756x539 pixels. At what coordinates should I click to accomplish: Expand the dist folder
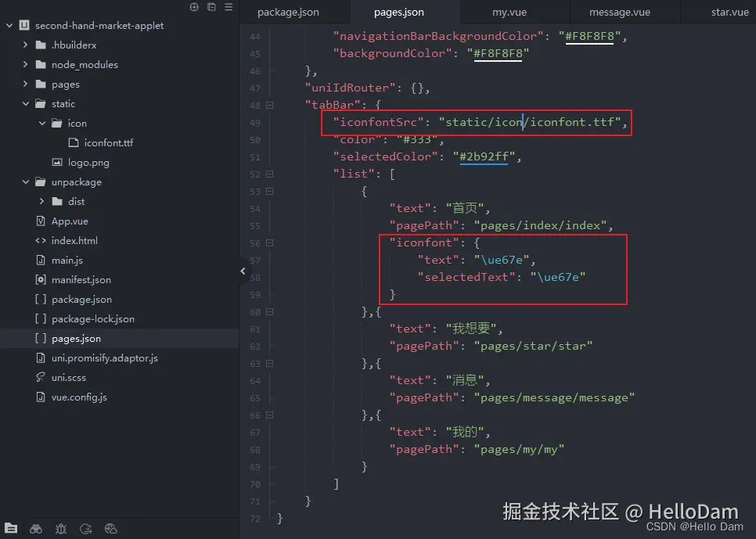[x=41, y=201]
